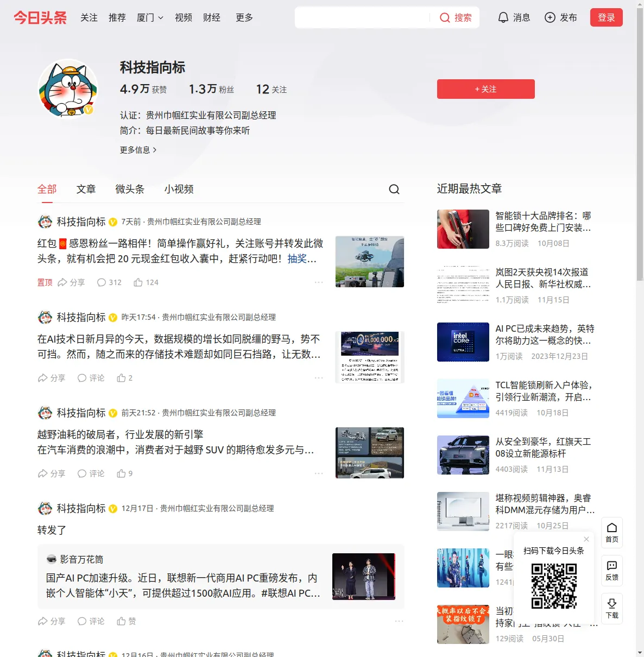
Task: Go to 首页 from floating sidebar
Action: click(x=612, y=533)
